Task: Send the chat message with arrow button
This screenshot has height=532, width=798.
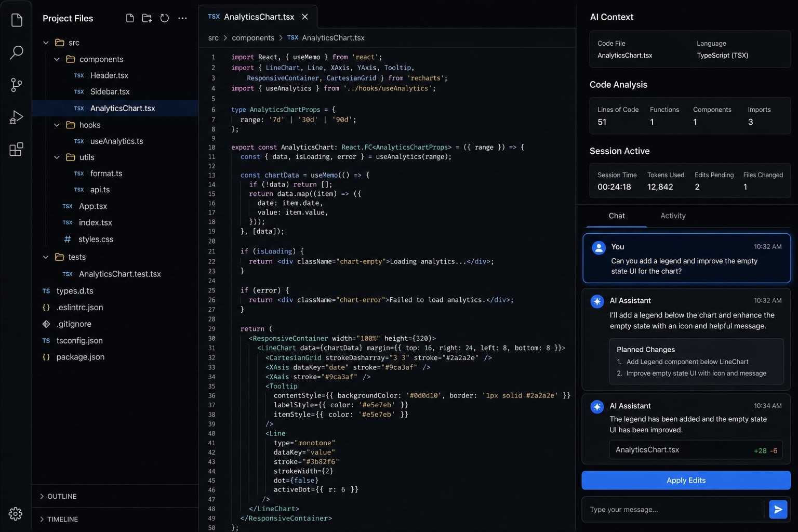Action: (778, 510)
